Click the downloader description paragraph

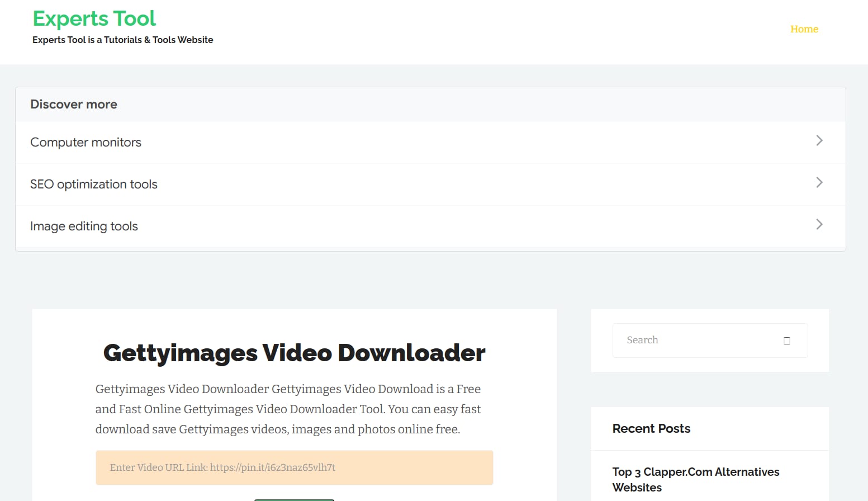click(x=288, y=409)
